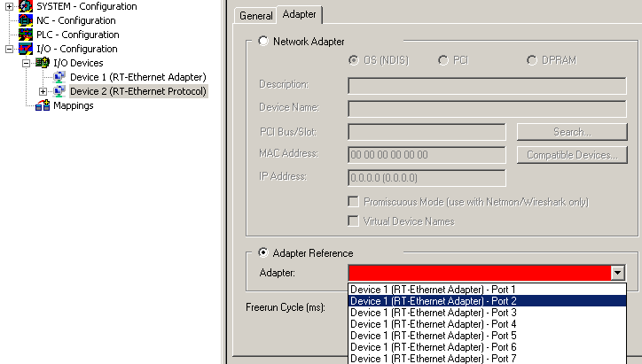Choose the PCI radio option
The image size is (642, 364).
click(x=443, y=60)
